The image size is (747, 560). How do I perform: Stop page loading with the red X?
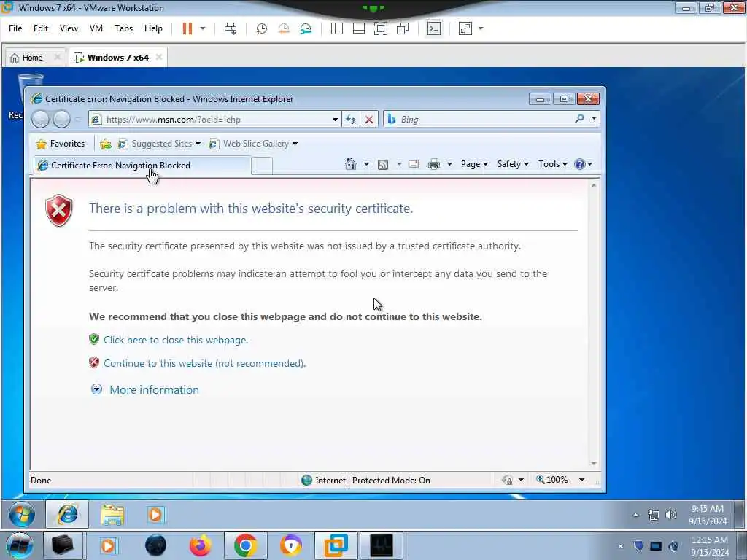pyautogui.click(x=368, y=120)
